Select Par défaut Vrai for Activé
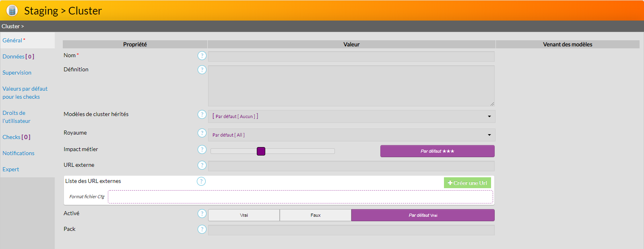The height and width of the screenshot is (249, 644). [423, 215]
